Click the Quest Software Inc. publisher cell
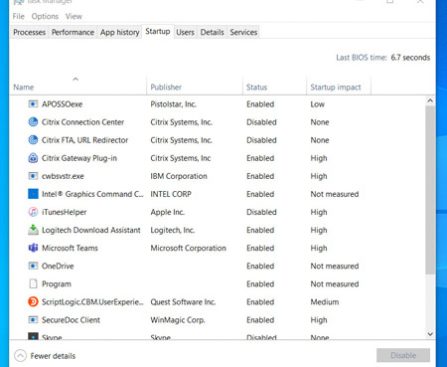The image size is (447, 367). click(x=183, y=302)
